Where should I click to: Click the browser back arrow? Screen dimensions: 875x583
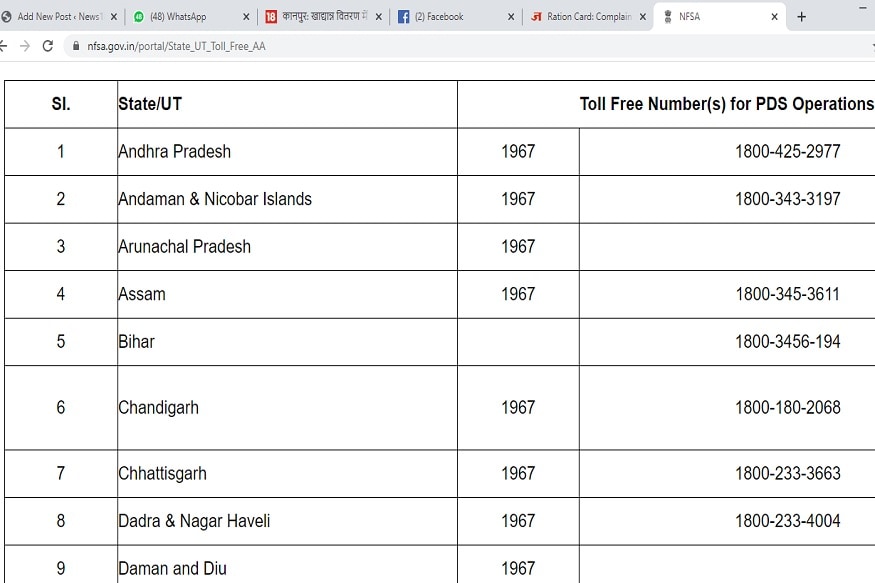coord(3,46)
